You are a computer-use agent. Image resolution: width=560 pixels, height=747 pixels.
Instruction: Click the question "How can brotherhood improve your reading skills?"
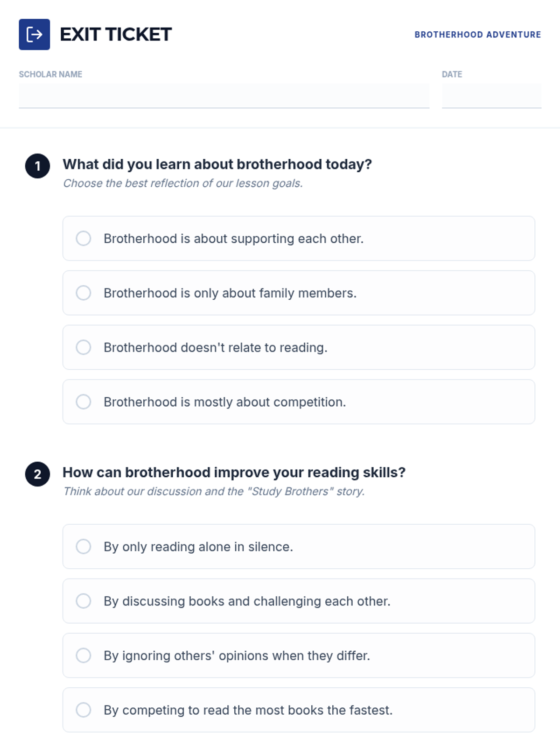(x=234, y=472)
